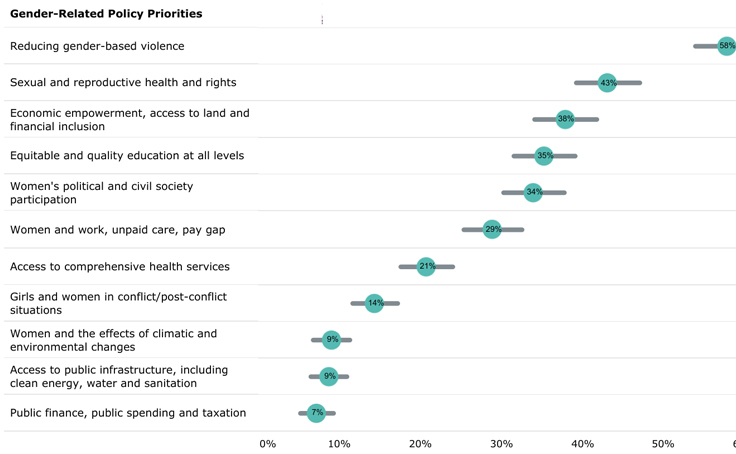Viewport: 736px width, 454px height.
Task: Click the Gender-Related Policy Priorities header
Action: coord(106,14)
